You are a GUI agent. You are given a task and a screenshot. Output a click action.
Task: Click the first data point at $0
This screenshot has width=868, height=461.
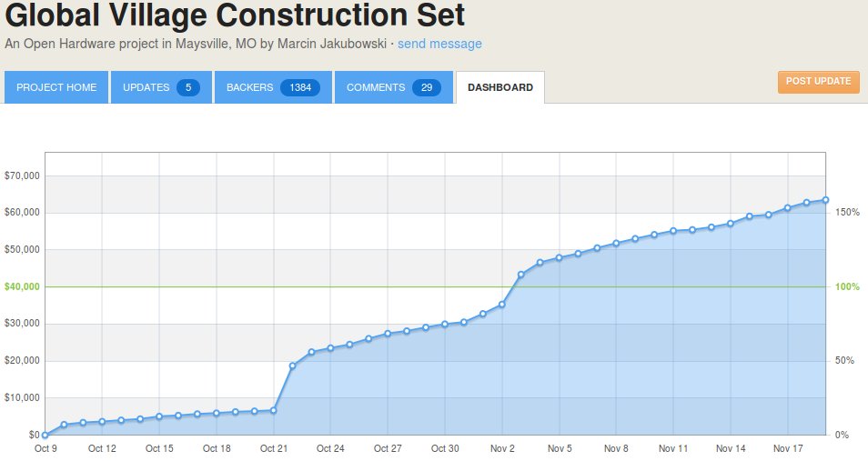[x=45, y=435]
